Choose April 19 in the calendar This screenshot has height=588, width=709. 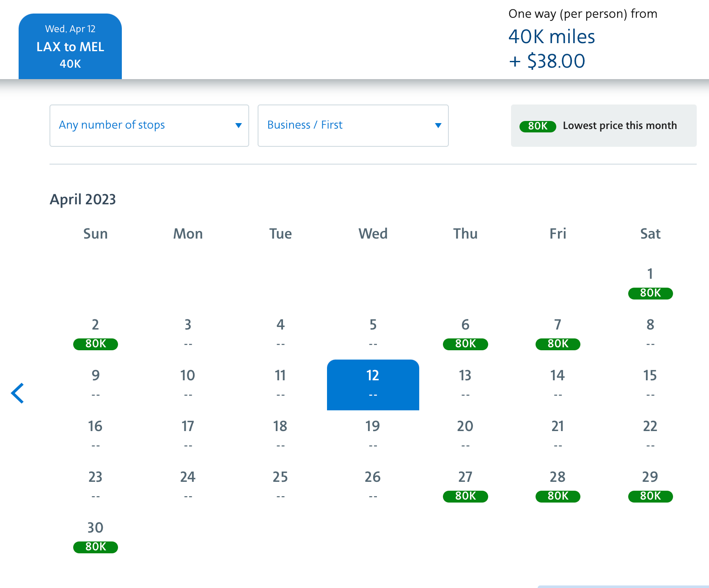(x=373, y=434)
